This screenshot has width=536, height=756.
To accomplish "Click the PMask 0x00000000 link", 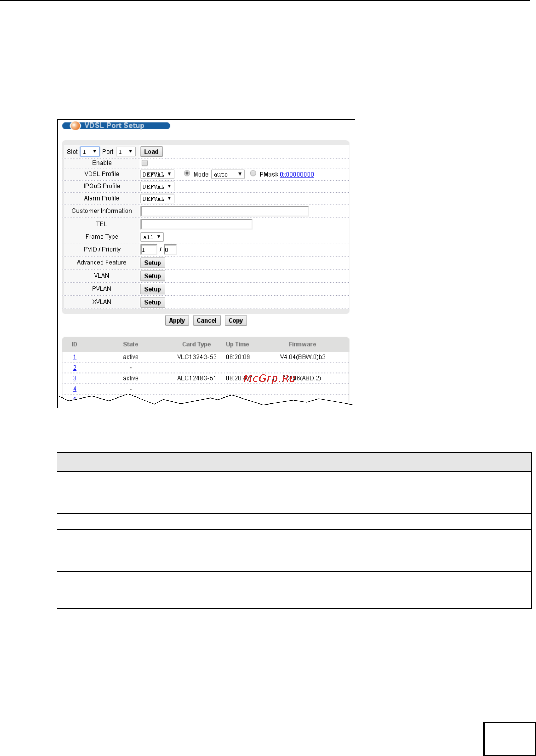I will 297,174.
